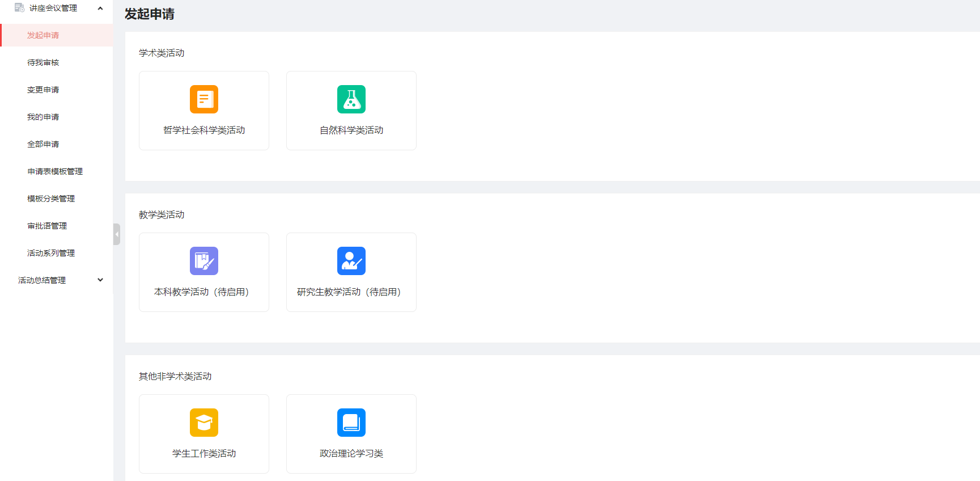Expand the 活动总结管理 chevron arrow
980x481 pixels.
pyautogui.click(x=100, y=280)
